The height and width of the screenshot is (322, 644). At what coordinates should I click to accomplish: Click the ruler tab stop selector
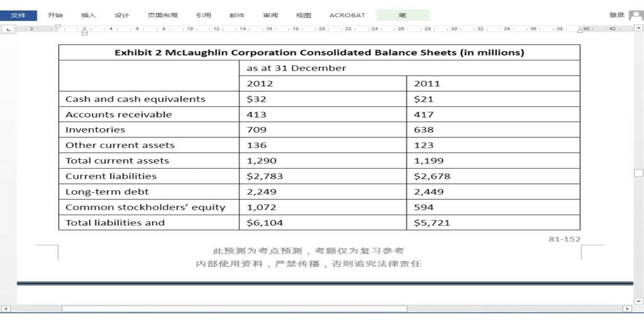pos(8,29)
